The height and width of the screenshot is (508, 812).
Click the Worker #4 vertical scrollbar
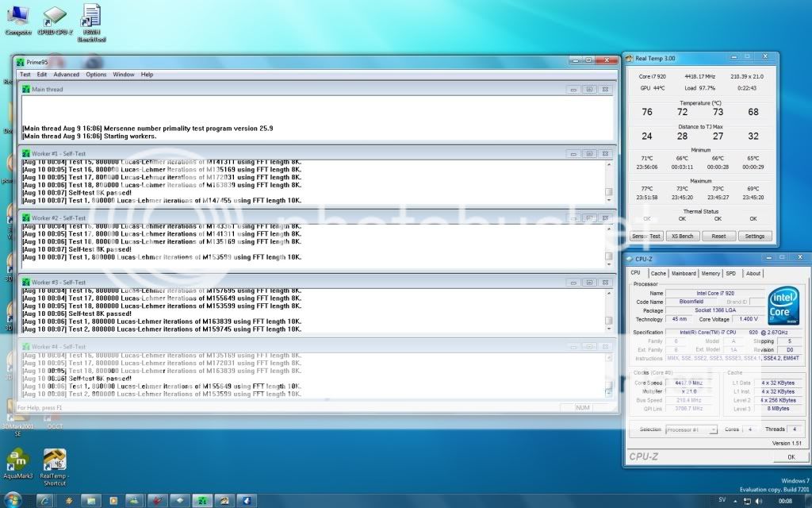(609, 375)
